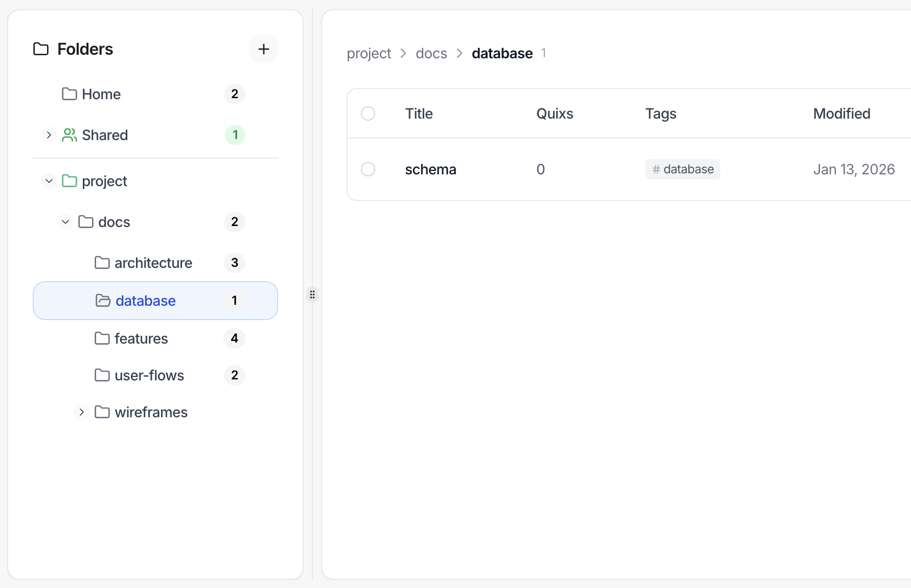Click the Folders panel header icon
This screenshot has width=911, height=588.
click(41, 49)
